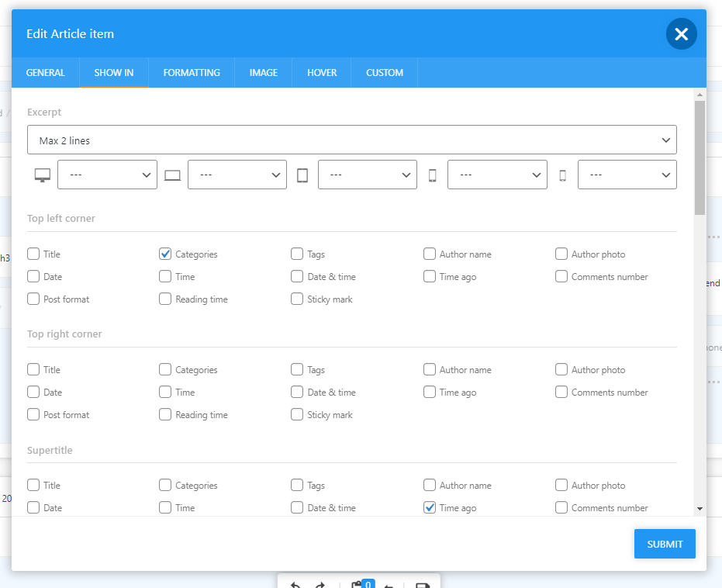Uncheck Time ago under Supertitle
The height and width of the screenshot is (588, 722).
430,508
